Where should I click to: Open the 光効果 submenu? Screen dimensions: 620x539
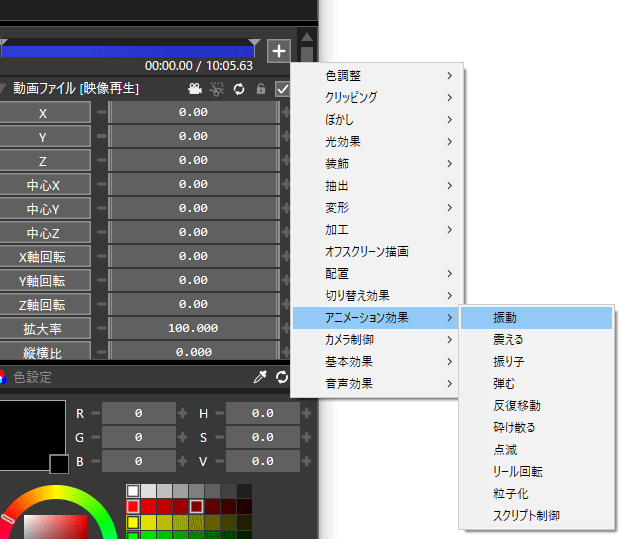pyautogui.click(x=378, y=142)
